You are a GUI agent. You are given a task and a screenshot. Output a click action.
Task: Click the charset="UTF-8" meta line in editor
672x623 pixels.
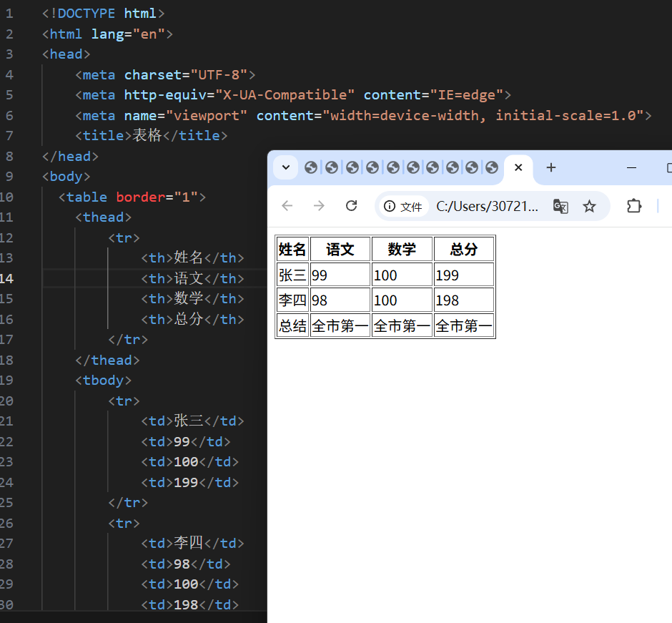pos(165,75)
